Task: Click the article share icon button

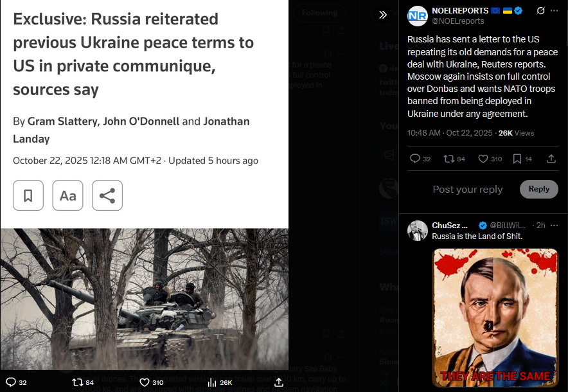Action: pyautogui.click(x=107, y=195)
